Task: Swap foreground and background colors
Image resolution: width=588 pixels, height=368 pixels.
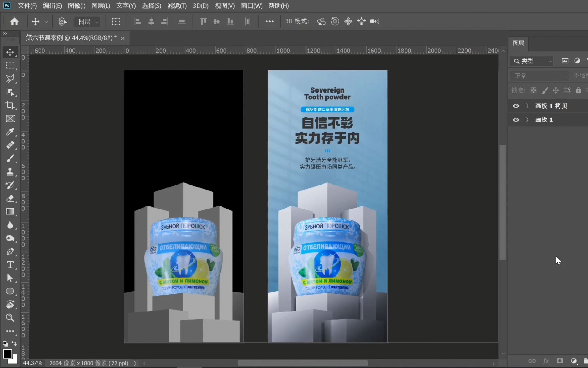Action: pos(14,343)
